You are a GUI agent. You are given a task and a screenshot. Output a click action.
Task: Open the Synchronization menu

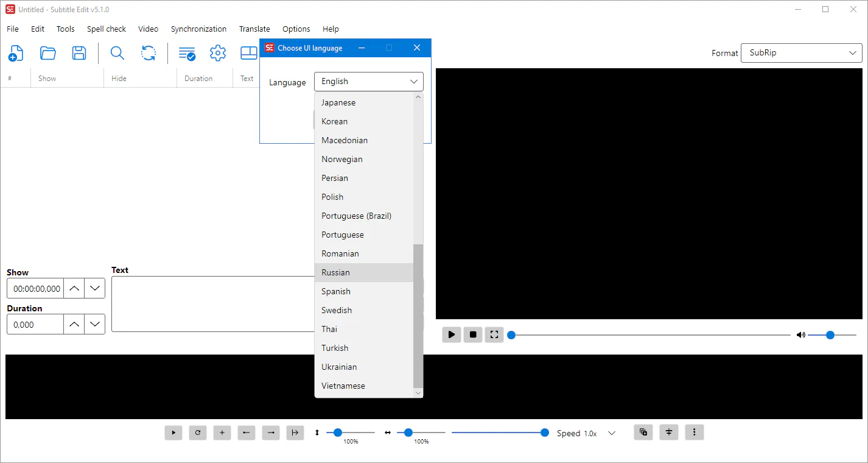coord(198,29)
